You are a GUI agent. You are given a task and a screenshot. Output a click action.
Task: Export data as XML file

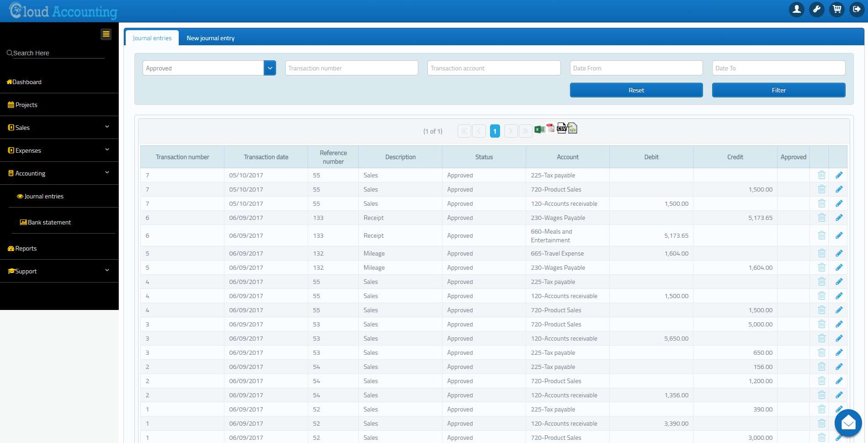point(573,128)
